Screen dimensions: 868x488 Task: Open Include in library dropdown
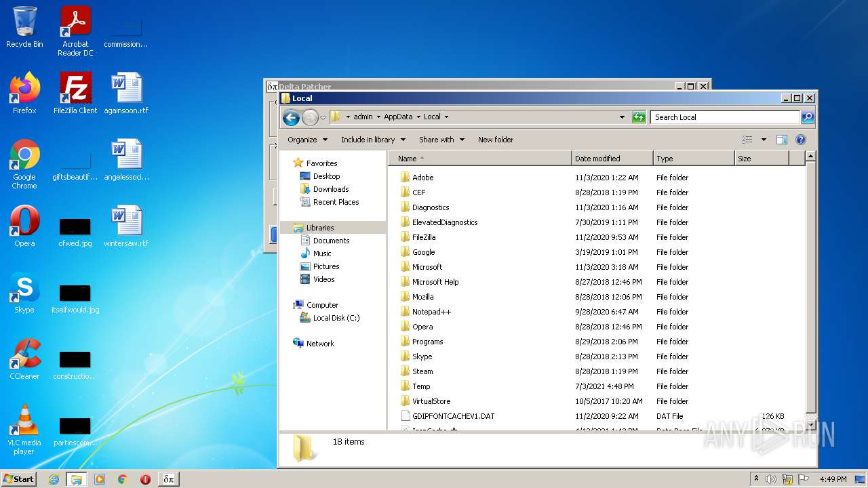click(x=373, y=140)
